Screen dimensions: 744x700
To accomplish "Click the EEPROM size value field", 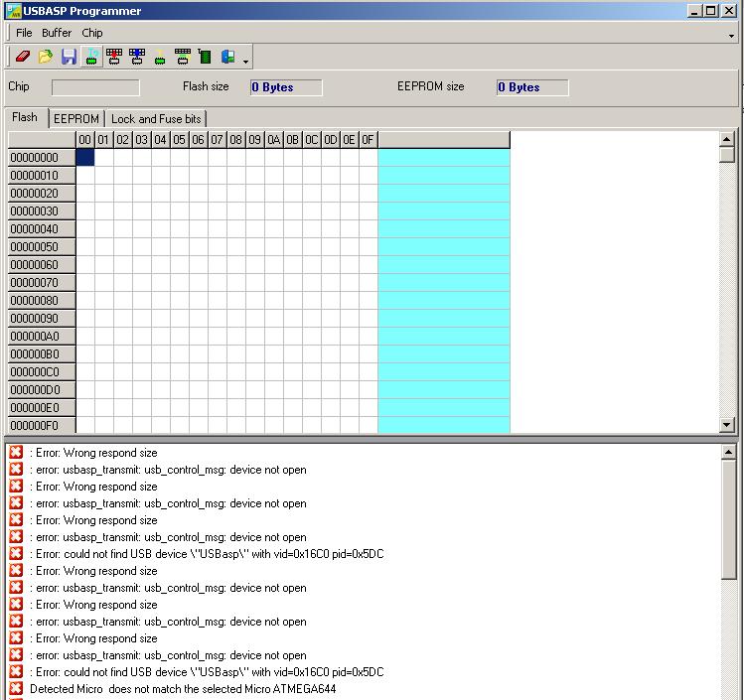I will pos(532,87).
